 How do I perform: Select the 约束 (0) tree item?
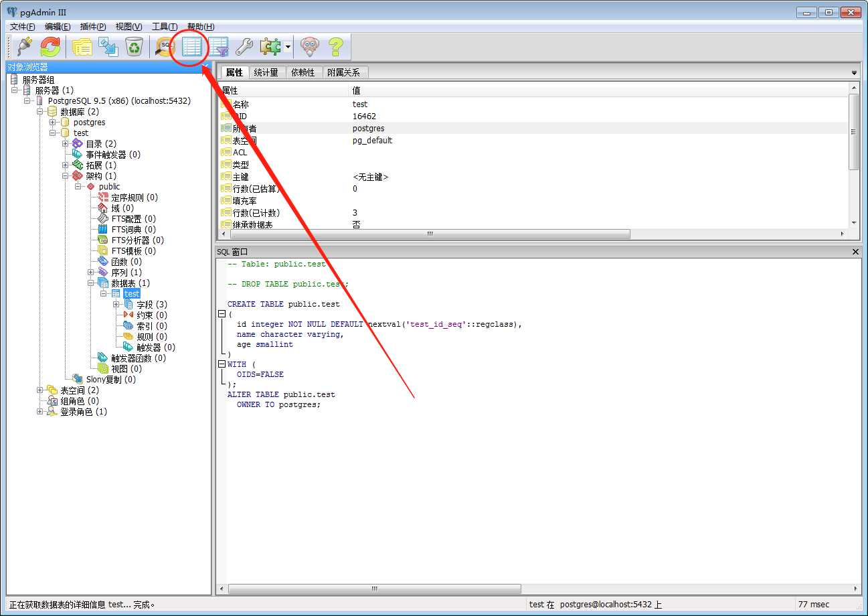tap(152, 315)
